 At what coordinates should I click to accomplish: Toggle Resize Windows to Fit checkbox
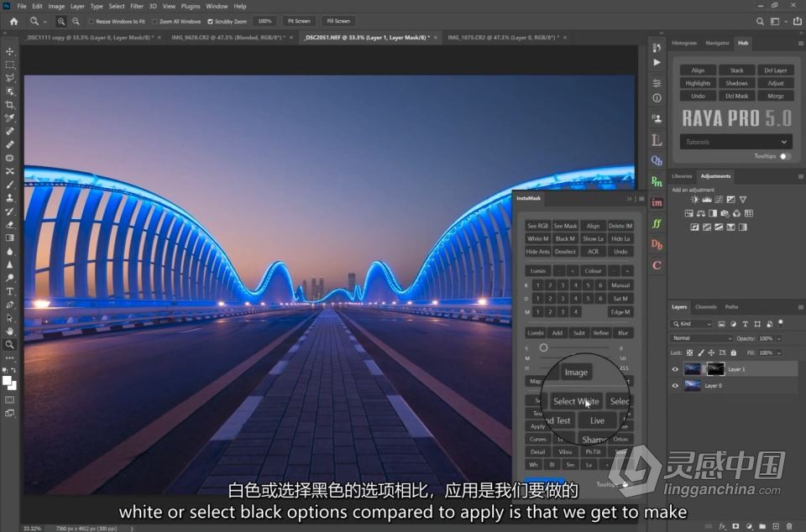[91, 22]
